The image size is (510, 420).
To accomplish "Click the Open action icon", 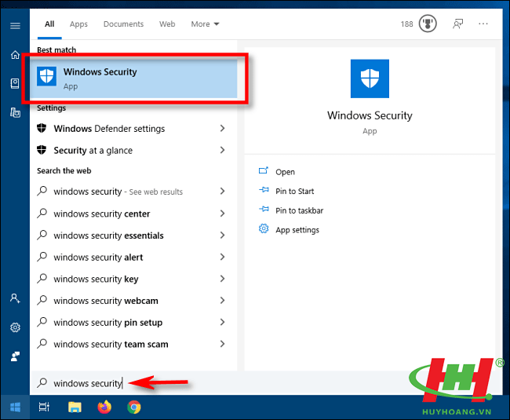I will tap(263, 171).
